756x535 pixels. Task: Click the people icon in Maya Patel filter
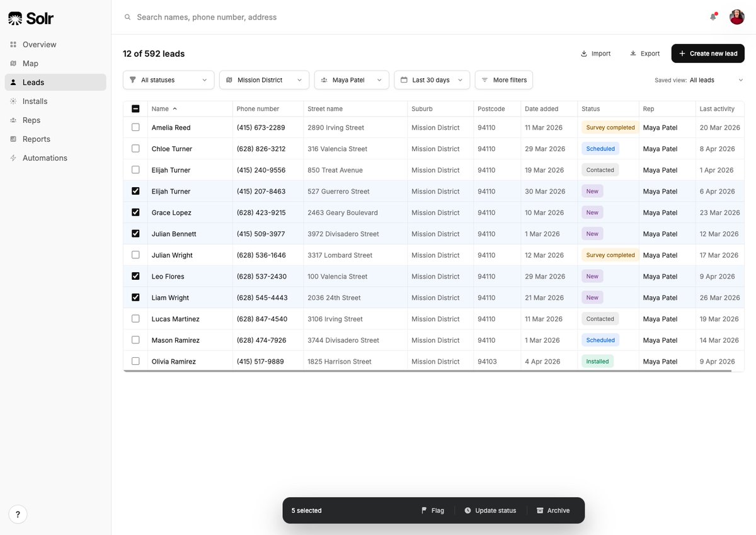pos(324,80)
